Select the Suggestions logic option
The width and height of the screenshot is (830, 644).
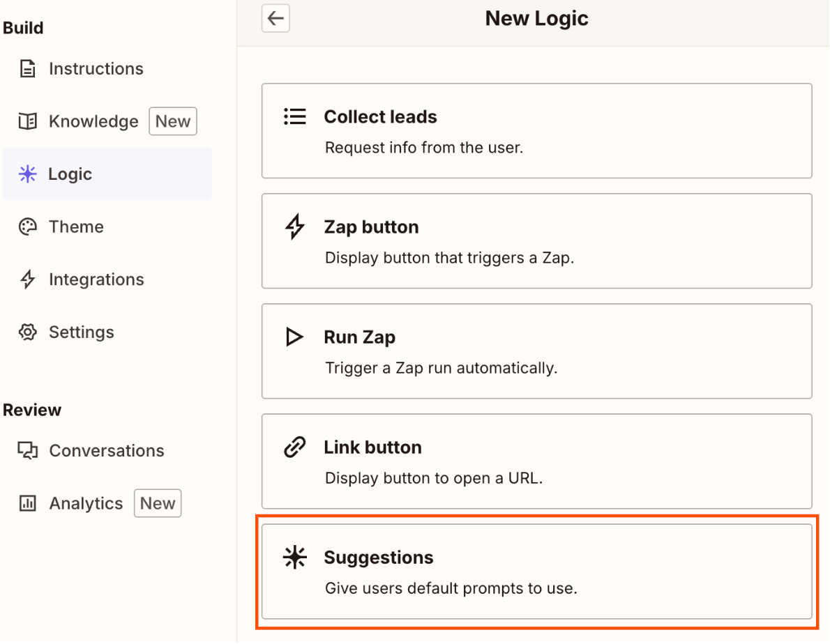[536, 572]
